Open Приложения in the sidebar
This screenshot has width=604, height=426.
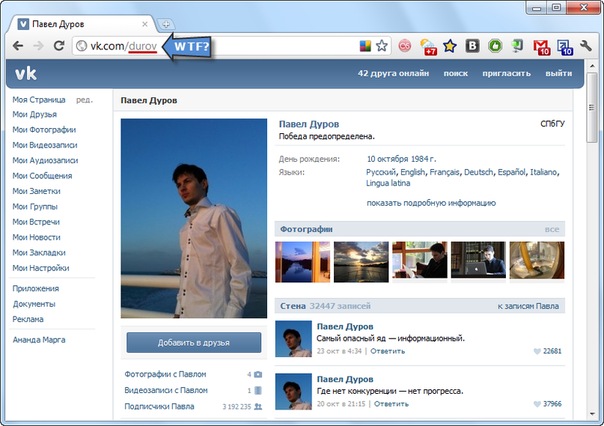pos(36,288)
